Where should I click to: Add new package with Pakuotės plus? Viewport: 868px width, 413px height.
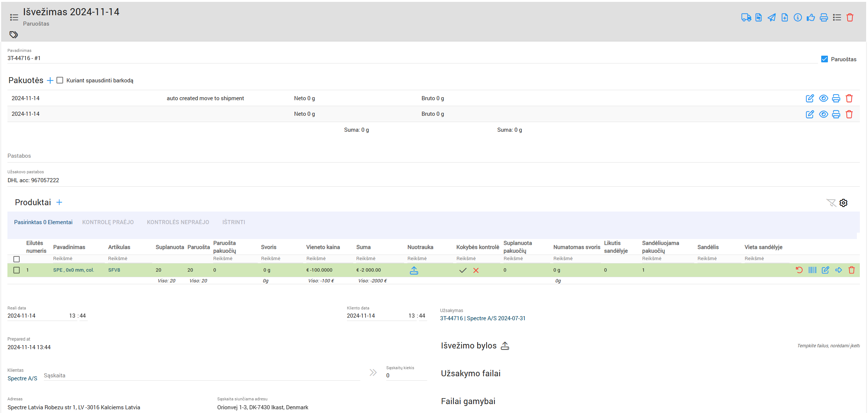tap(50, 81)
